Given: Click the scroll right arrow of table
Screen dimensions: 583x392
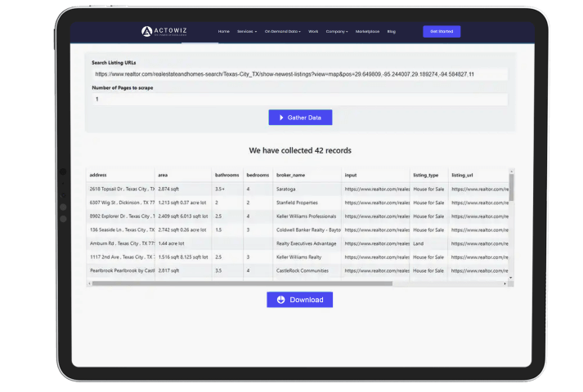Looking at the screenshot, I should pyautogui.click(x=505, y=283).
